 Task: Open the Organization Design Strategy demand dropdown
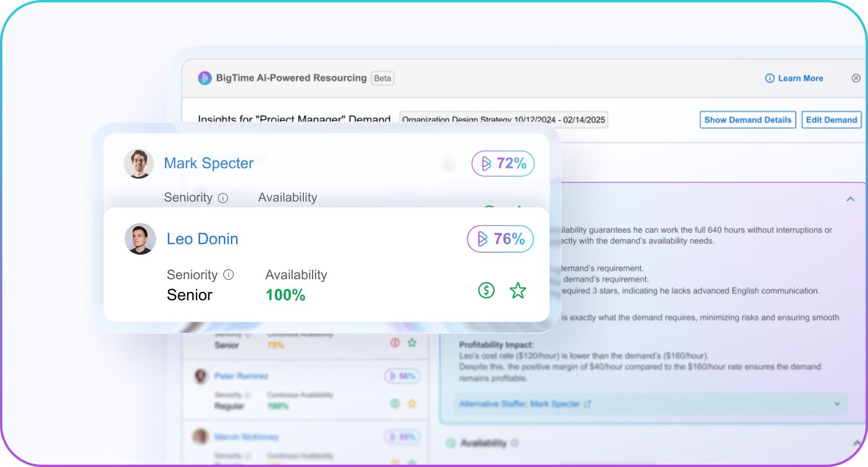pyautogui.click(x=503, y=120)
